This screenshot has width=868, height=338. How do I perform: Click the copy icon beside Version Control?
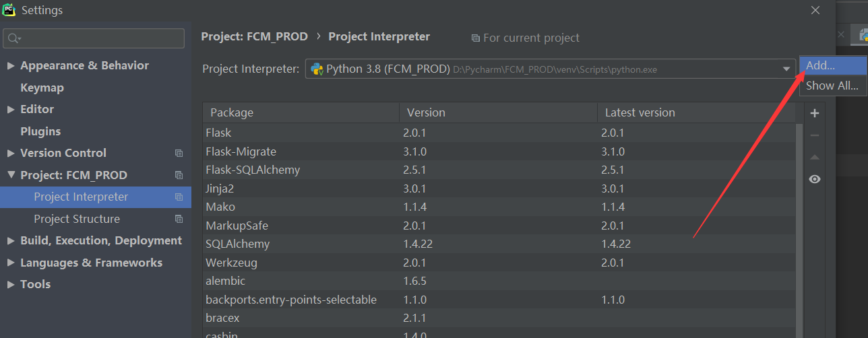[x=179, y=154]
